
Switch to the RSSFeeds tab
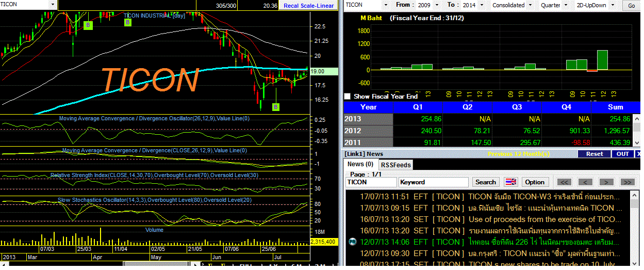396,165
